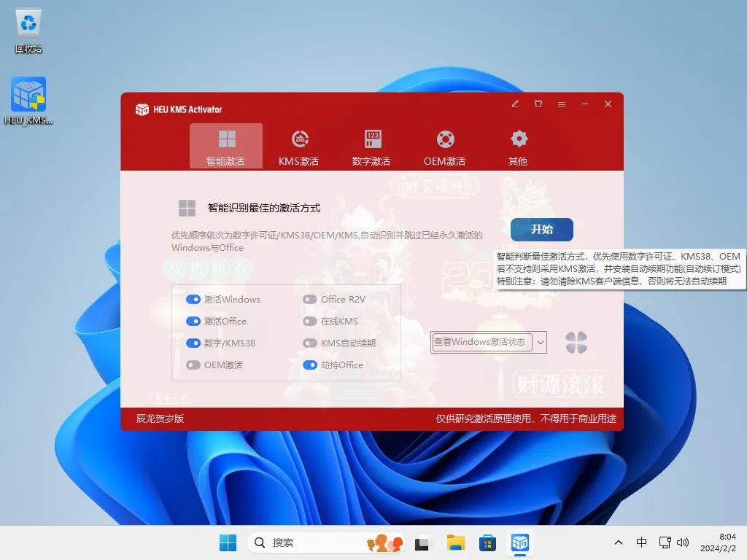Click the 开始 start button
747x560 pixels.
542,230
